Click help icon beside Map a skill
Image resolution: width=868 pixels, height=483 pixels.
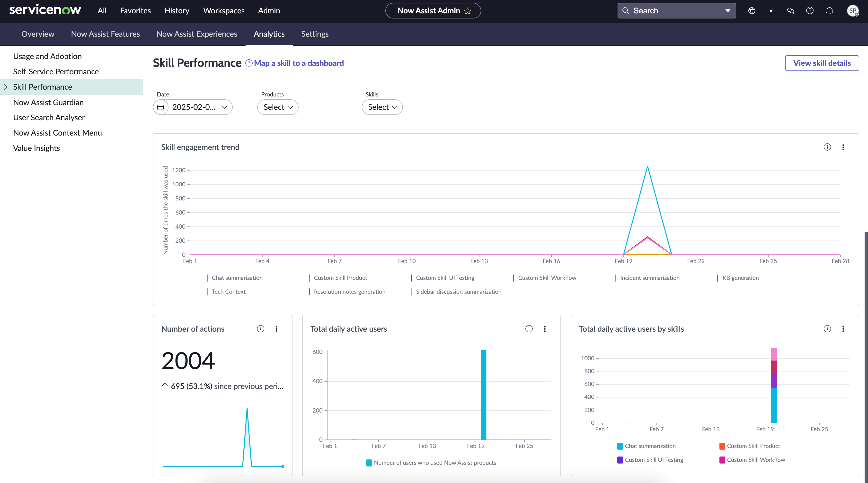[x=249, y=63]
